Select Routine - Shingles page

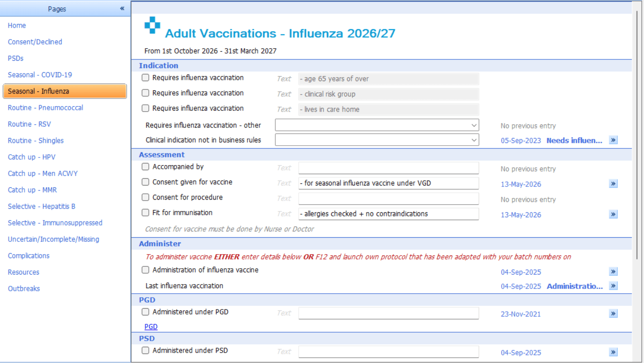36,141
